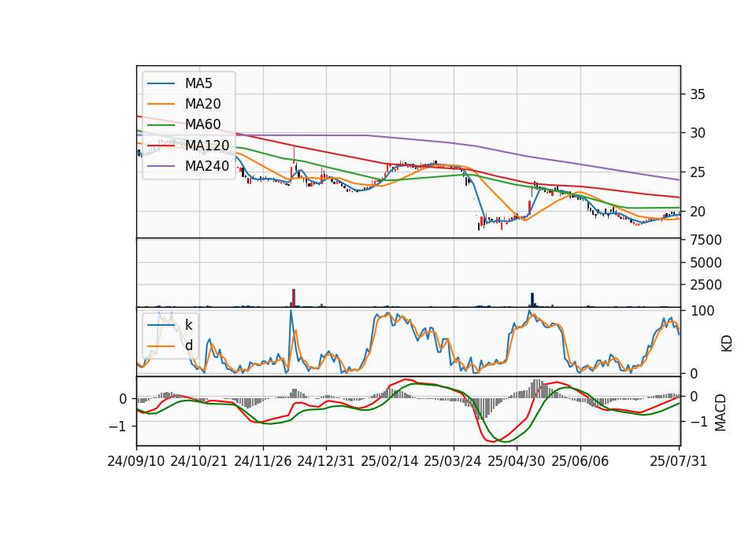Click the 24/09/10 date tick label
Image resolution: width=756 pixels, height=543 pixels.
[136, 461]
